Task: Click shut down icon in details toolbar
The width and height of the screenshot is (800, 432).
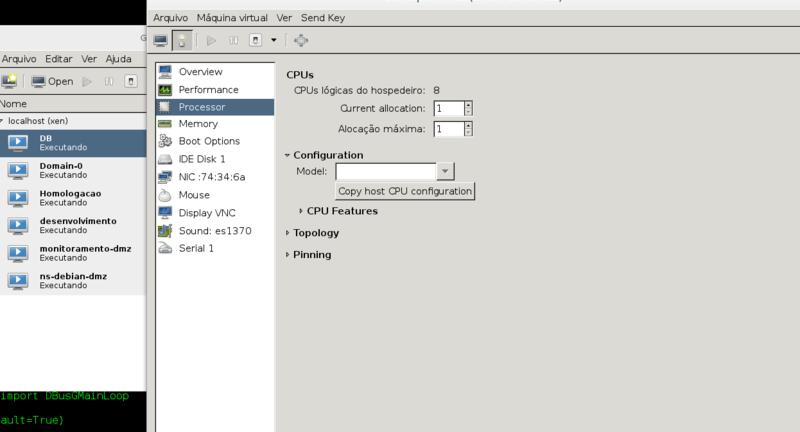Action: [x=256, y=40]
